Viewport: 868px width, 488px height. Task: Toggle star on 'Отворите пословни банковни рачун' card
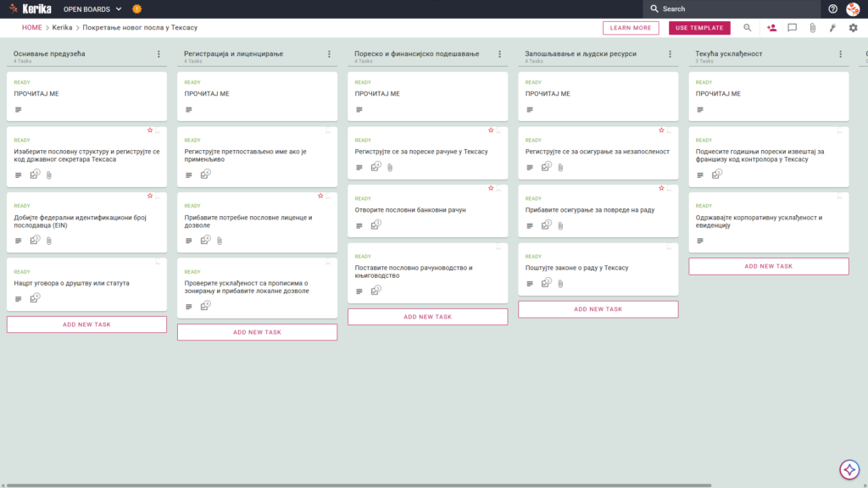click(x=491, y=188)
